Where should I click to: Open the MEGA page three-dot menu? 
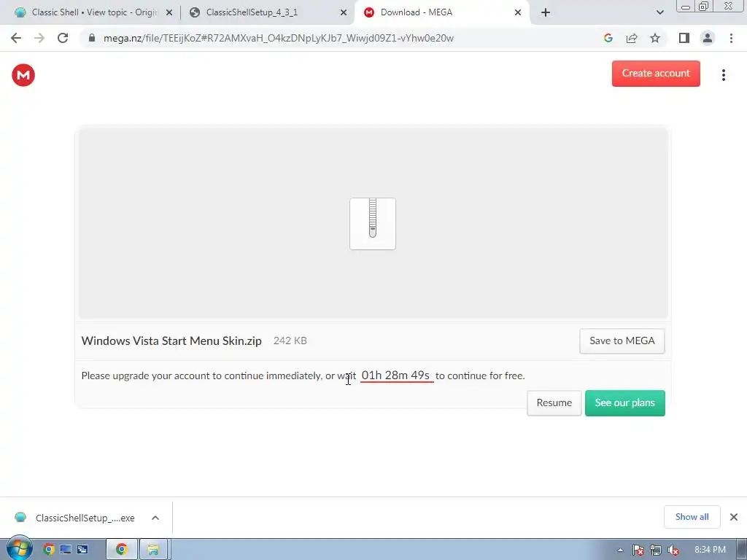[723, 75]
